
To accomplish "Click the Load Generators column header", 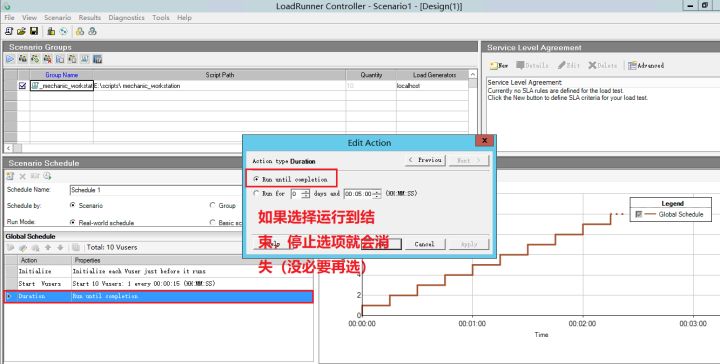I will point(434,75).
